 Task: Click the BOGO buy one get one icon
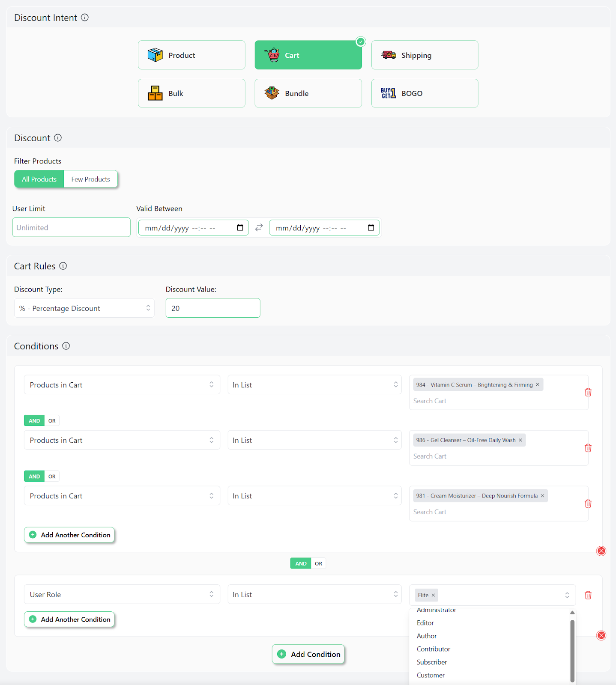tap(389, 93)
